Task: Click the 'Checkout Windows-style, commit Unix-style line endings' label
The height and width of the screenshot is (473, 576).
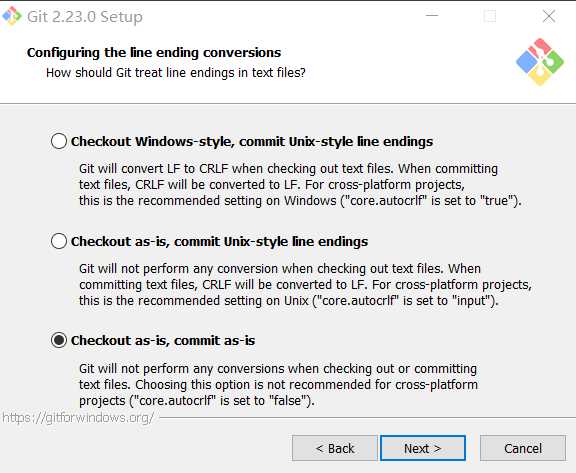Action: point(252,142)
